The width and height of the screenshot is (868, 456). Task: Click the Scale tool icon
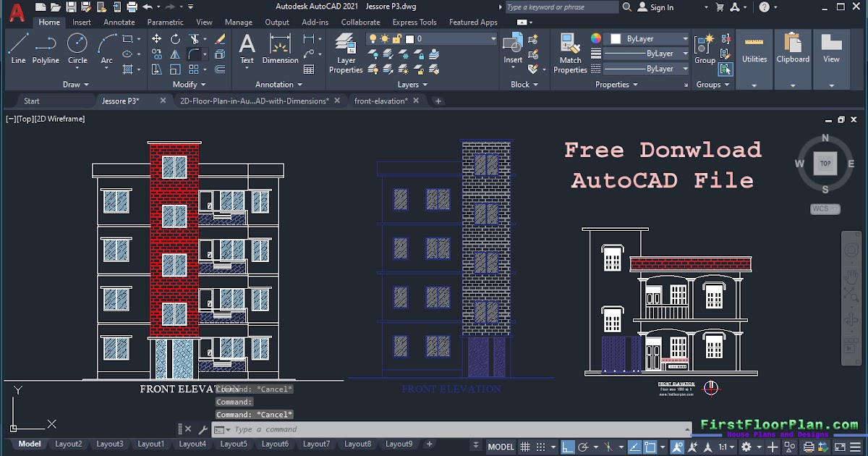point(176,69)
